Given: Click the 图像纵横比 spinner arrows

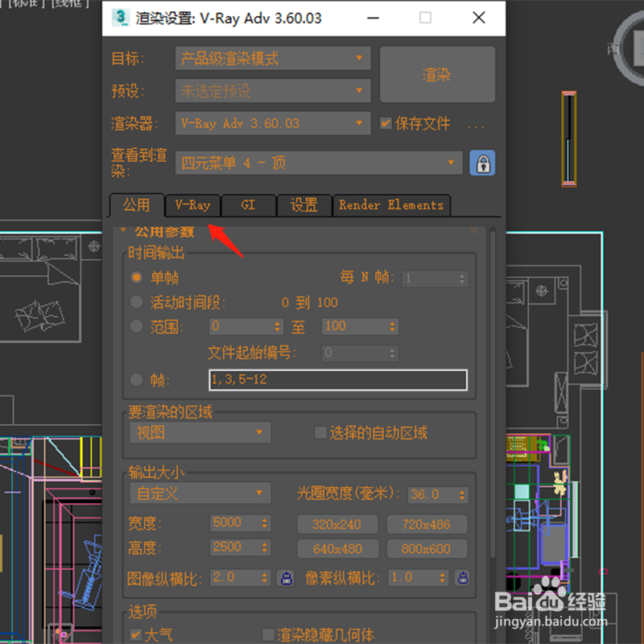Looking at the screenshot, I should pos(265,578).
